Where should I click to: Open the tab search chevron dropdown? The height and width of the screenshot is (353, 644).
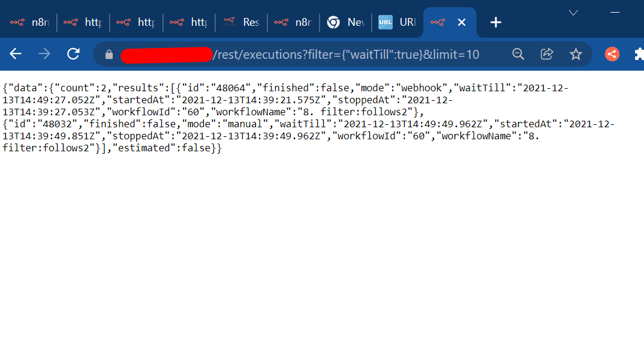(573, 12)
